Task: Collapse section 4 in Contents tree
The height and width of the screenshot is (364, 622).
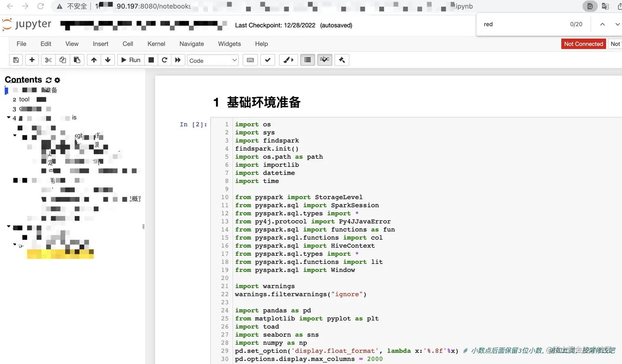Action: click(x=9, y=118)
